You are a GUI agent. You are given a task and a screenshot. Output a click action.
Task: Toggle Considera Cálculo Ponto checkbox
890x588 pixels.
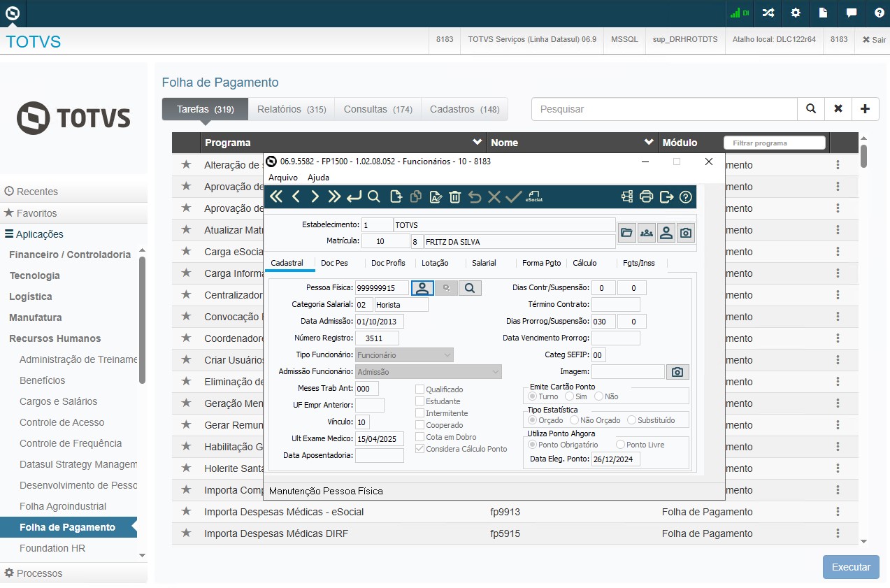(420, 449)
